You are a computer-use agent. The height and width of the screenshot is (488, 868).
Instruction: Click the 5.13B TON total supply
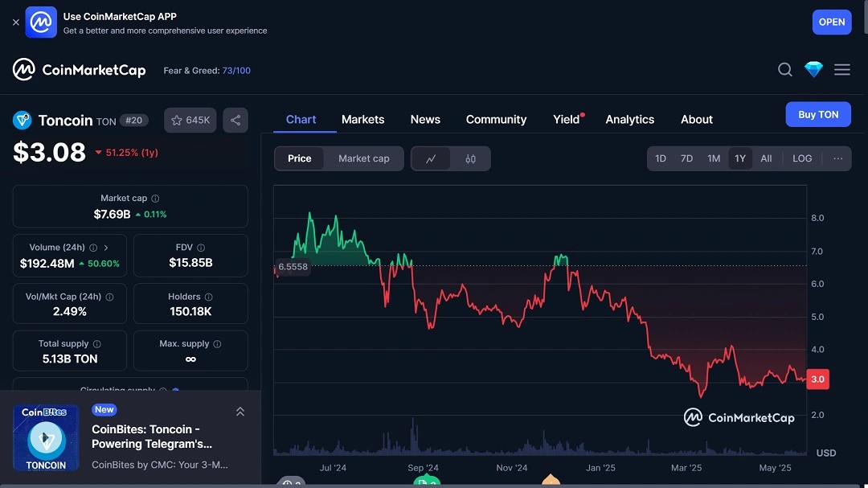pyautogui.click(x=70, y=359)
